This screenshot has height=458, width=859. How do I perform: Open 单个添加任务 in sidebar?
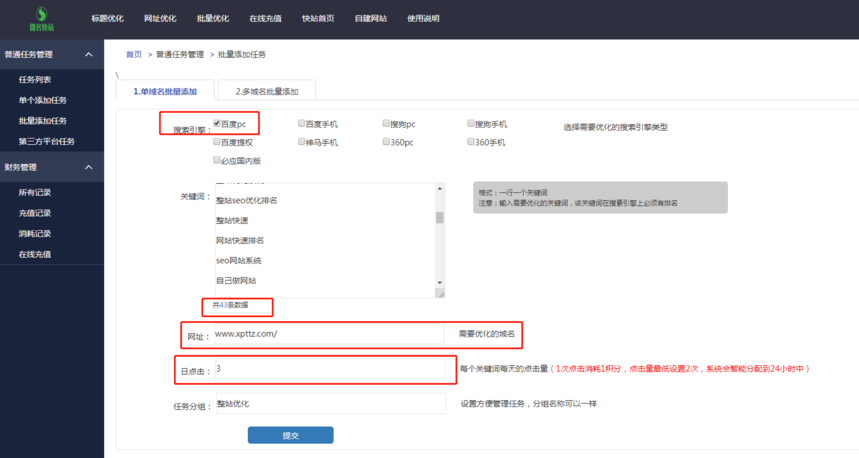coord(43,100)
